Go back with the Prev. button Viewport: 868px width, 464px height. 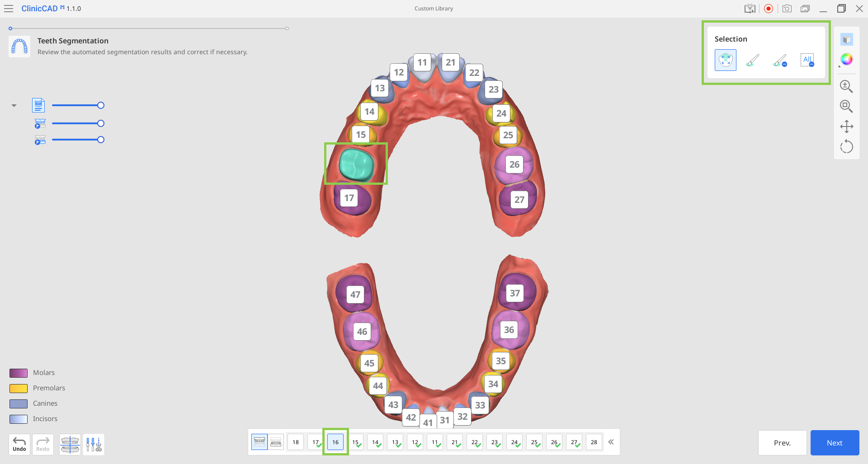tap(782, 443)
